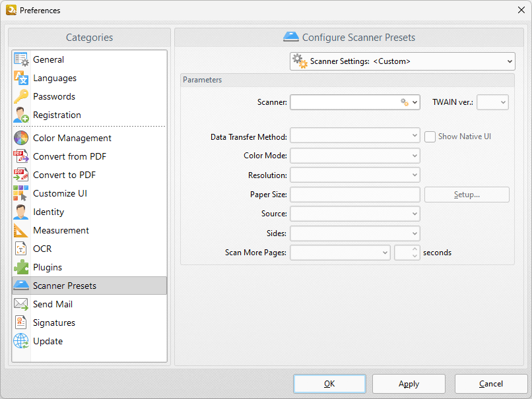
Task: Click gear icon inside Scanner field
Action: tap(405, 102)
